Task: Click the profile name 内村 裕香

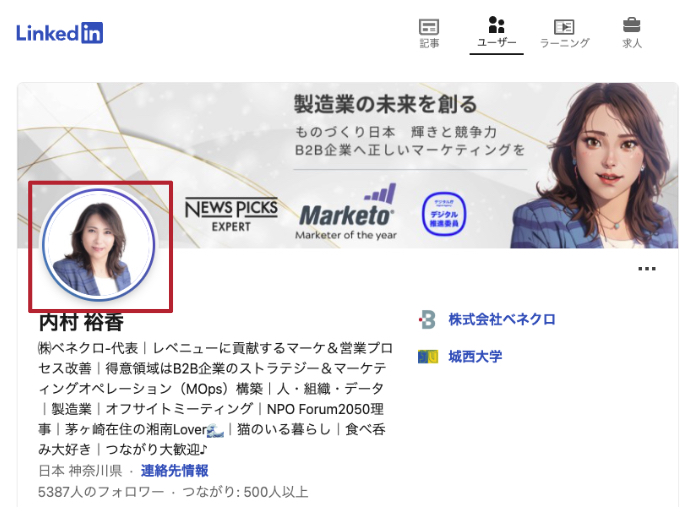Action: point(81,322)
